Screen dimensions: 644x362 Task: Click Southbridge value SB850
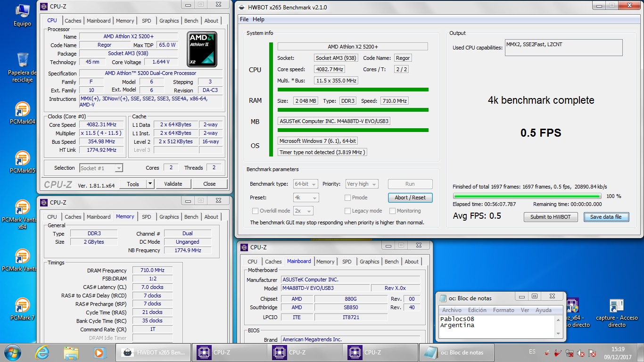[351, 307]
